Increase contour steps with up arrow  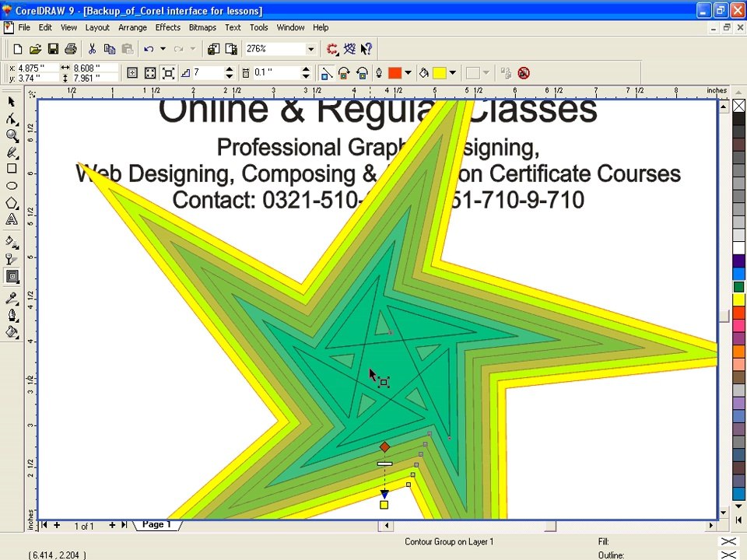tap(230, 69)
